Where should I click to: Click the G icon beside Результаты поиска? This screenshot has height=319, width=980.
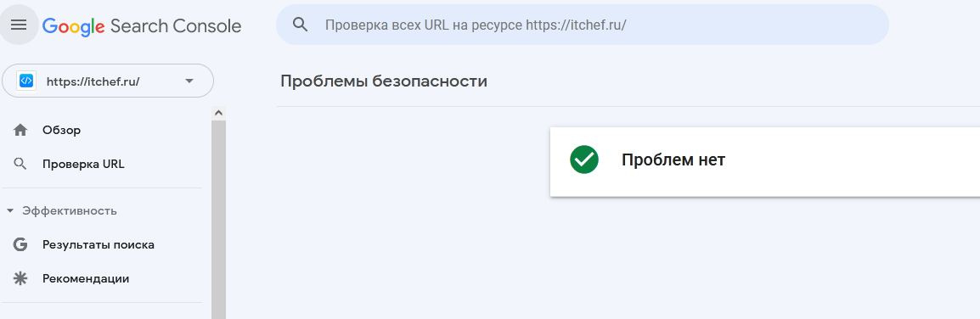[x=20, y=244]
